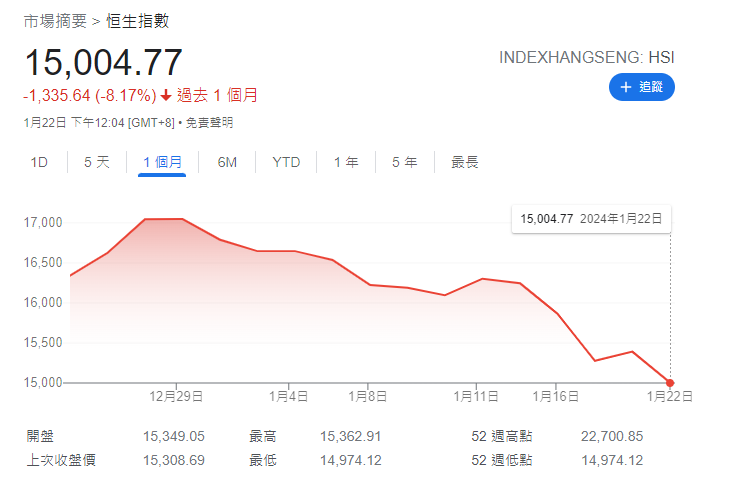Select the 最長 maximum range tab
Image resolution: width=739 pixels, height=487 pixels.
click(x=465, y=162)
